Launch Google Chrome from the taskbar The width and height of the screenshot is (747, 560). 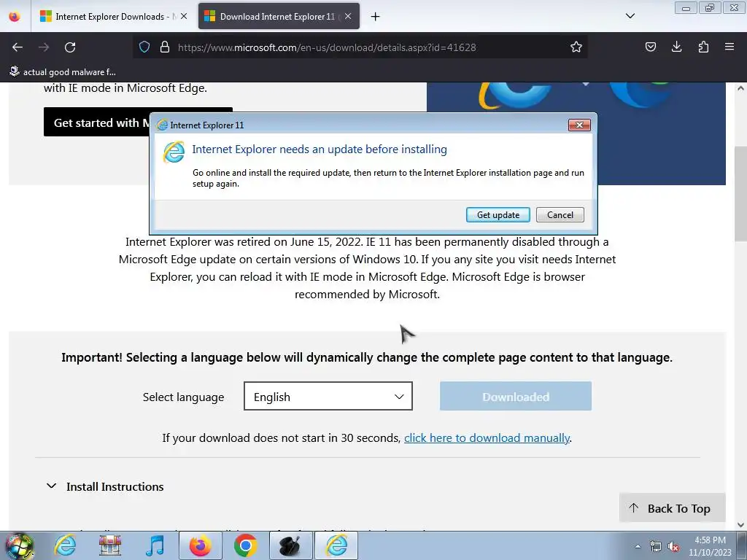245,545
